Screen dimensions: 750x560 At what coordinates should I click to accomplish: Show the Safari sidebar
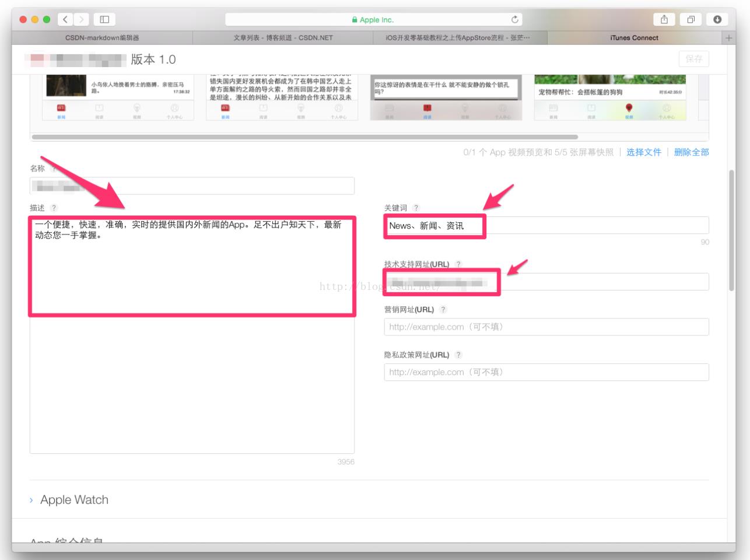point(104,19)
